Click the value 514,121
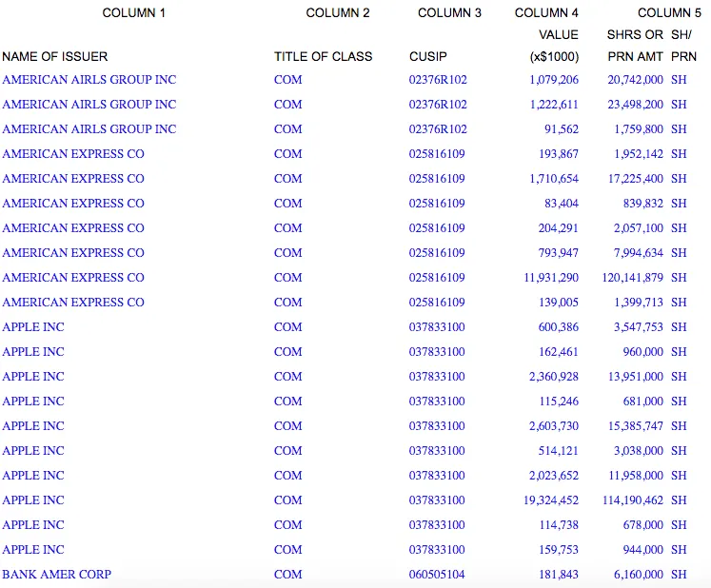This screenshot has width=711, height=588. (558, 451)
